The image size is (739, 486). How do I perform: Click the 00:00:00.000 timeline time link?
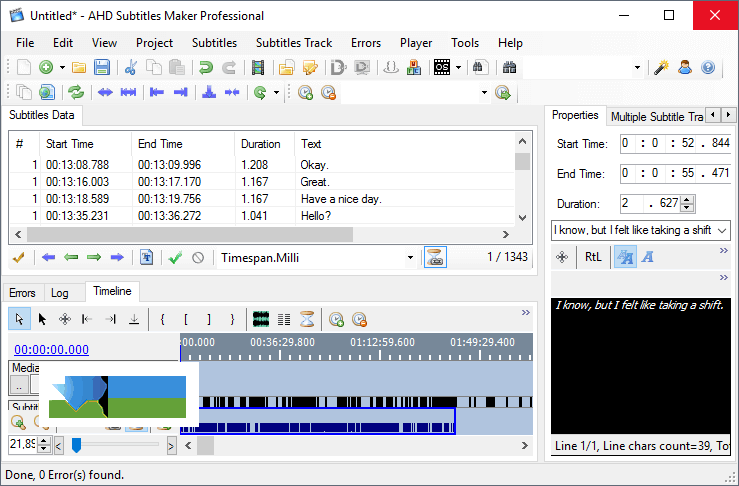[51, 349]
